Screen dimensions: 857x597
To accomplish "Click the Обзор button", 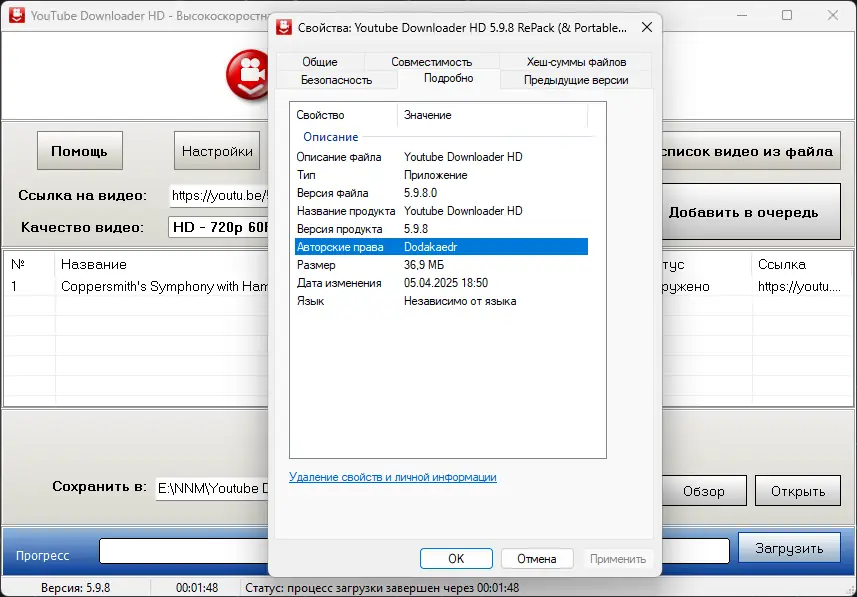I will (x=704, y=491).
